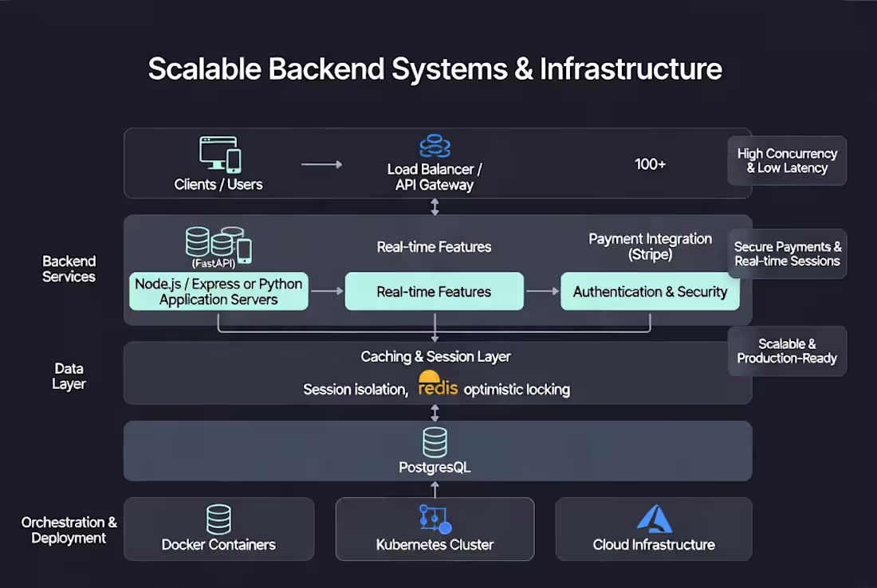Viewport: 877px width, 588px height.
Task: Click the Redis logo
Action: pyautogui.click(x=438, y=383)
